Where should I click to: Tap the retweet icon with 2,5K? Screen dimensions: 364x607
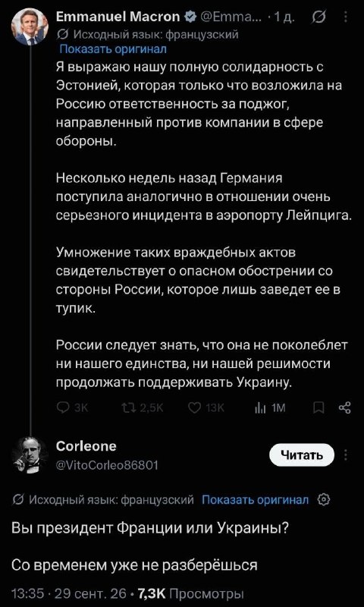(128, 407)
